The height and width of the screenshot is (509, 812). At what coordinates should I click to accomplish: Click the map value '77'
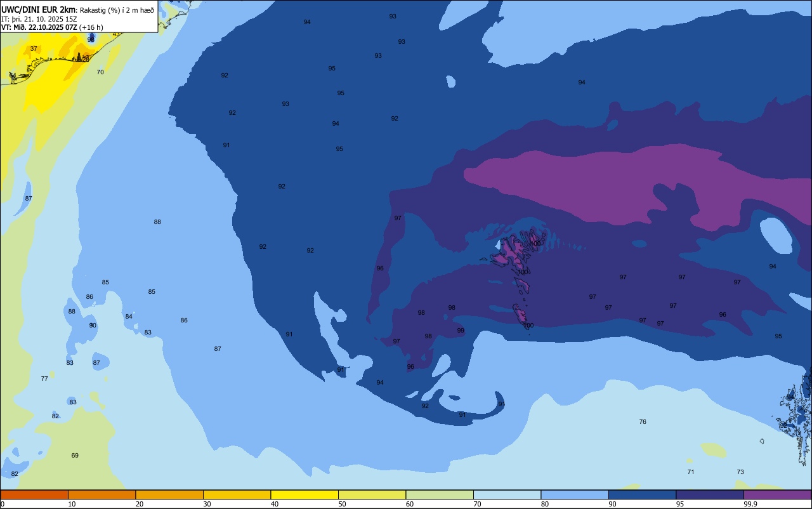click(x=44, y=378)
